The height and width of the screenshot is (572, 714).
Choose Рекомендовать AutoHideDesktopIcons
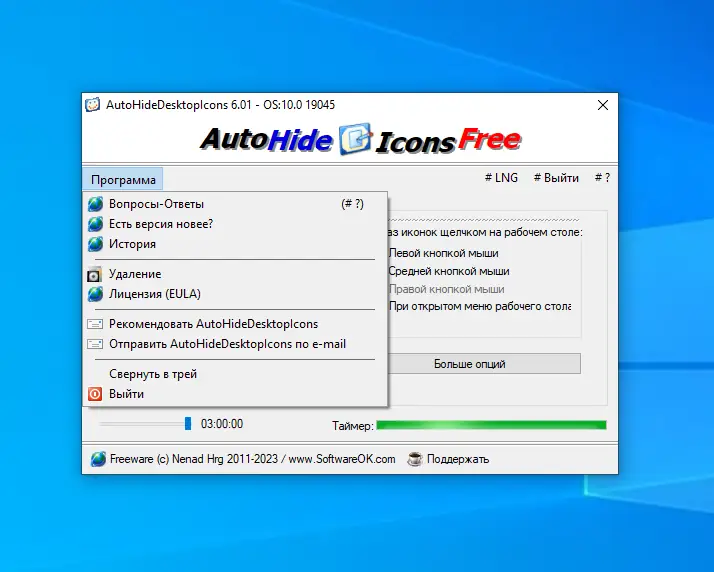pos(235,324)
